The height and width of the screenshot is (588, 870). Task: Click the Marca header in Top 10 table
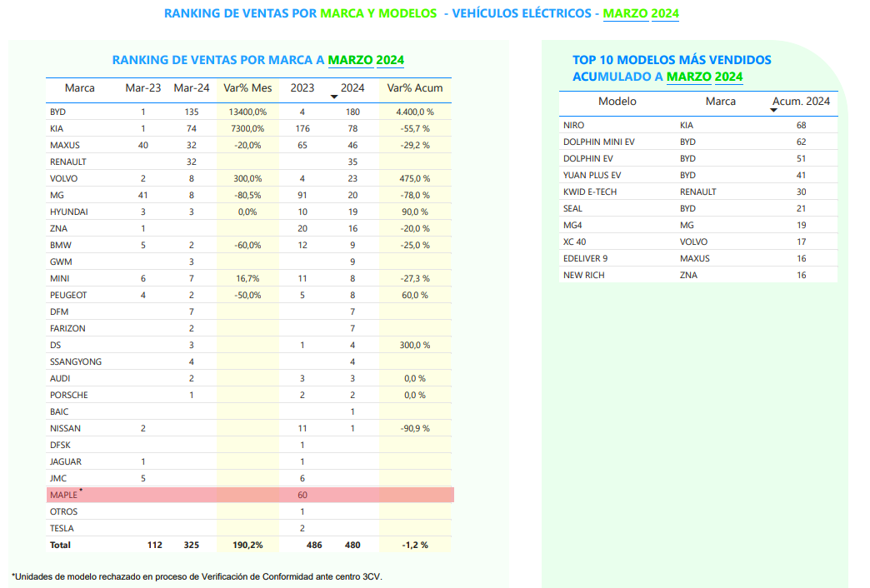(x=721, y=101)
